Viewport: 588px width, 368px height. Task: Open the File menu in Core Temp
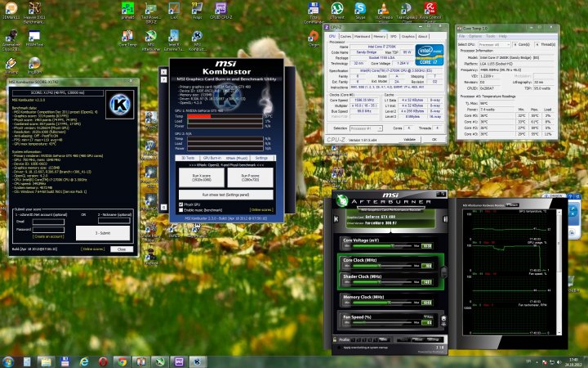(x=461, y=37)
